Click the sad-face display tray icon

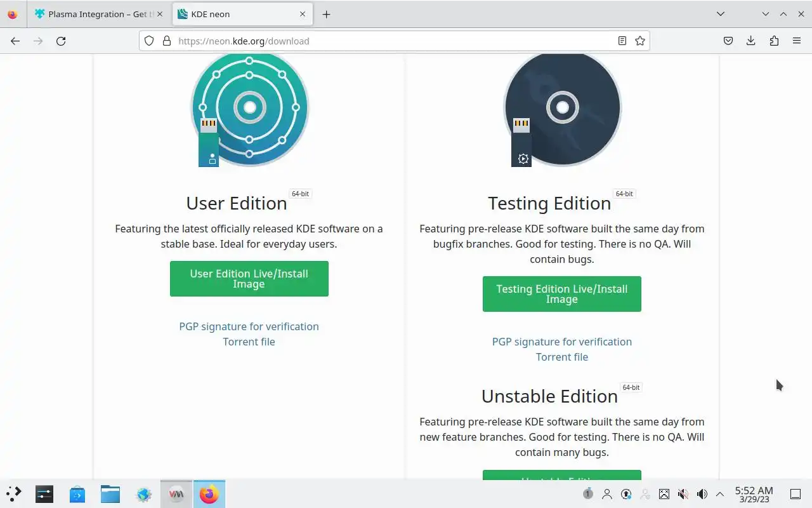[664, 493]
